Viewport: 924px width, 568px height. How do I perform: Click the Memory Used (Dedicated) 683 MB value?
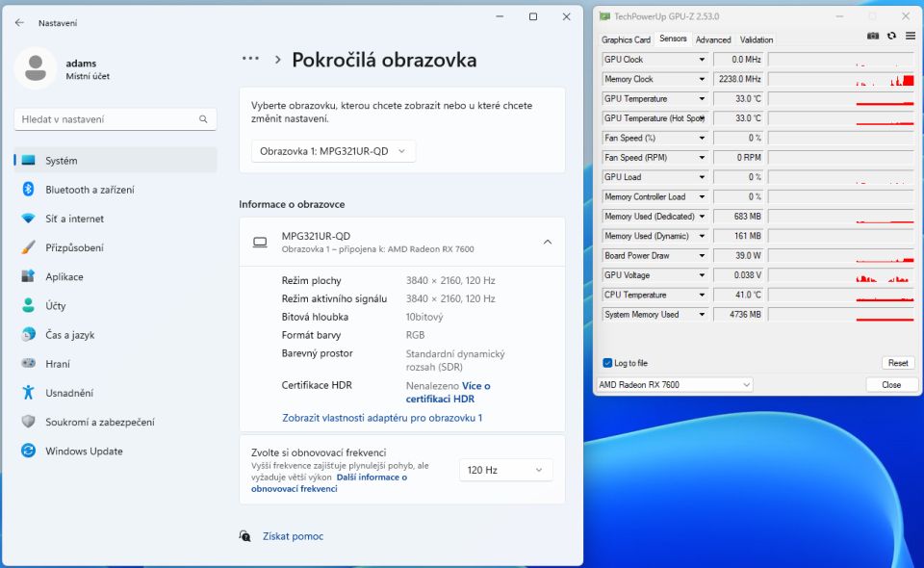click(738, 217)
